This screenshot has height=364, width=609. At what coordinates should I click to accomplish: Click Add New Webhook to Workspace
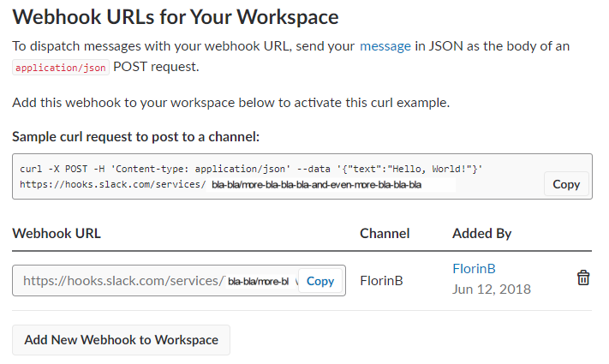[121, 340]
